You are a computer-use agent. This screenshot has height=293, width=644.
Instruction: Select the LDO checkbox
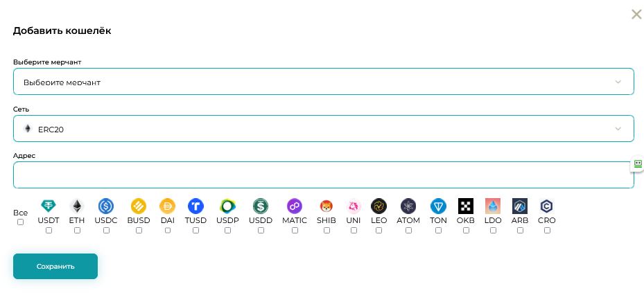click(x=493, y=231)
